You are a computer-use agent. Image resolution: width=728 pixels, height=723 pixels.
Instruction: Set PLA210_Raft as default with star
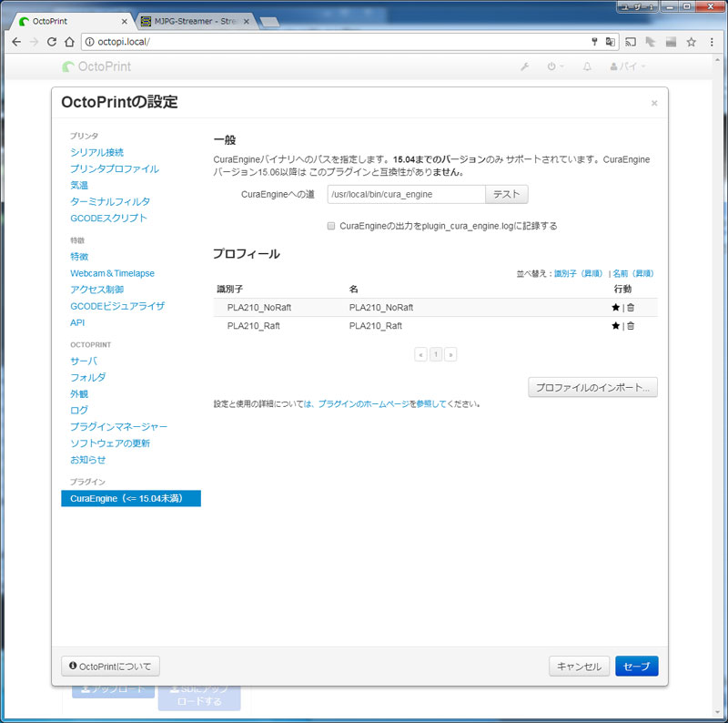click(616, 326)
